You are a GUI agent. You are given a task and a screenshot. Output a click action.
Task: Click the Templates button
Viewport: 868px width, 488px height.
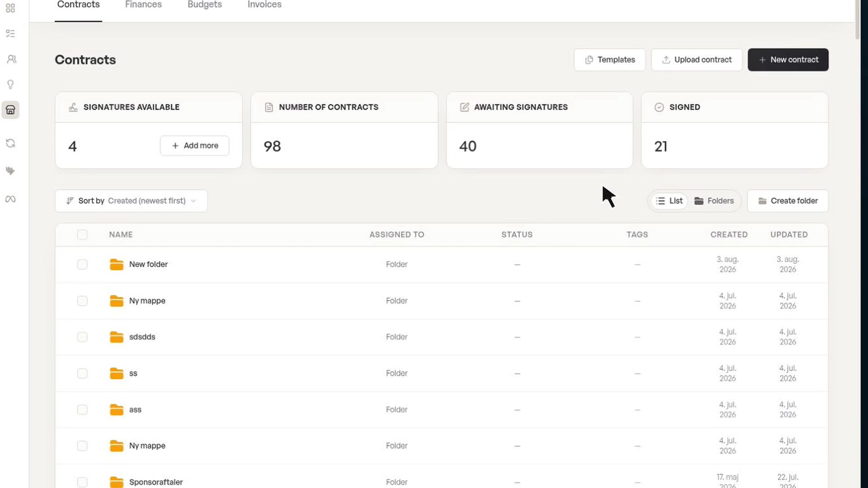610,60
